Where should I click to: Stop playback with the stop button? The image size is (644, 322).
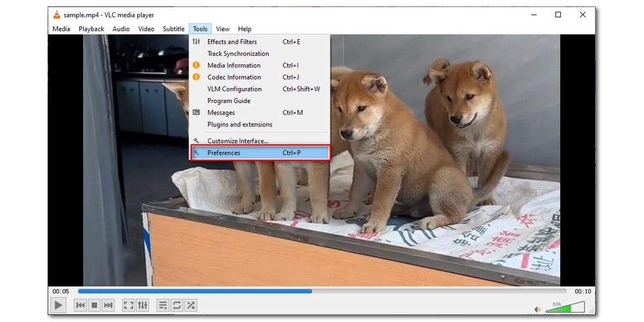[x=94, y=305]
